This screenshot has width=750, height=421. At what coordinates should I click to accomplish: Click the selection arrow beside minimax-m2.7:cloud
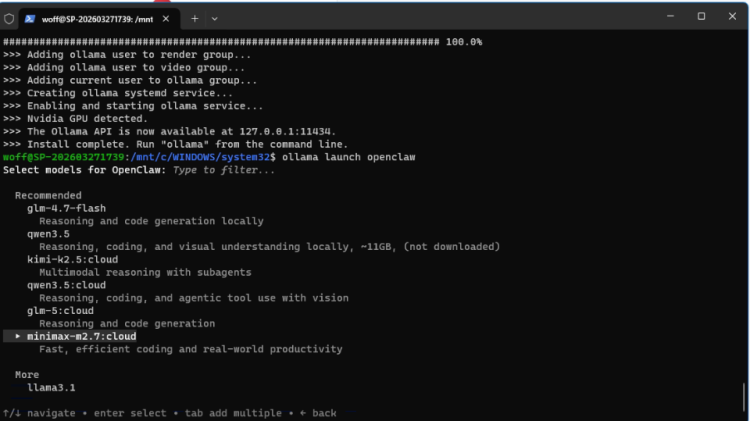point(18,336)
